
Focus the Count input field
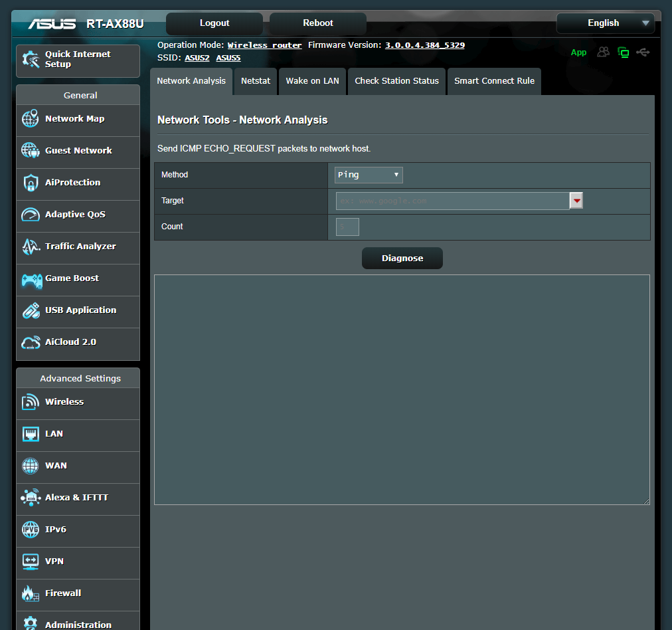[x=347, y=227]
